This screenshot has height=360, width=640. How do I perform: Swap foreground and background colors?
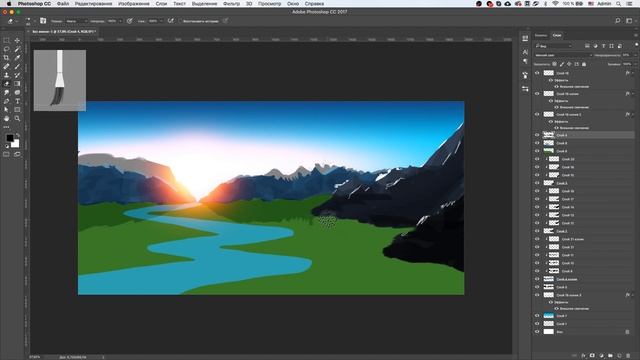pyautogui.click(x=18, y=135)
